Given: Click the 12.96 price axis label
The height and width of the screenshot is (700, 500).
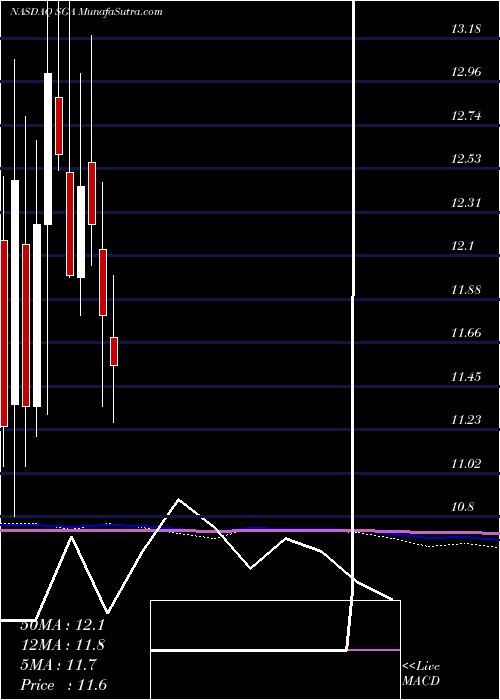Looking at the screenshot, I should (466, 72).
